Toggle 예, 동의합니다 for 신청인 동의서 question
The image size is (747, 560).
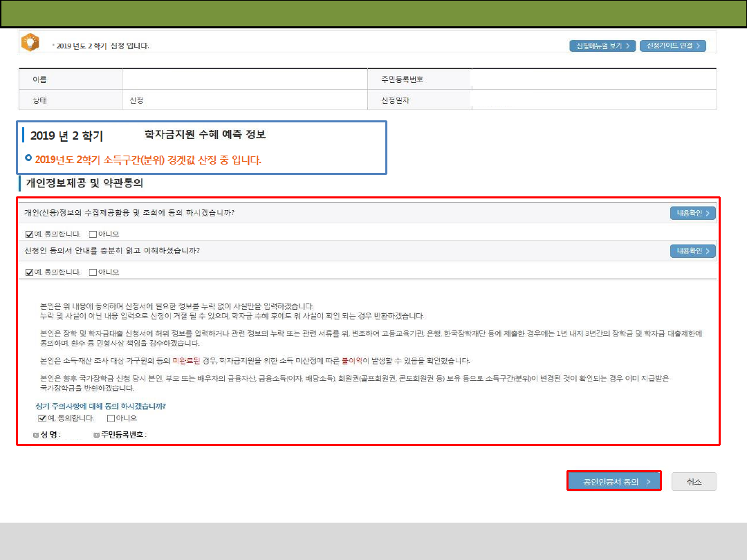click(29, 272)
